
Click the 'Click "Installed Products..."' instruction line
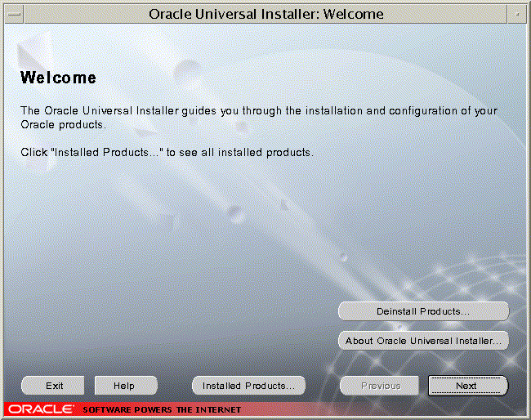tap(167, 153)
